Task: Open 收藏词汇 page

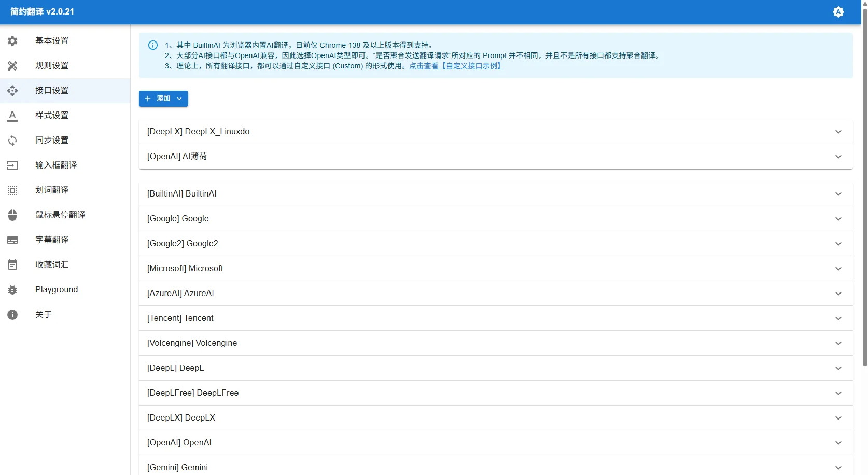Action: pyautogui.click(x=65, y=265)
